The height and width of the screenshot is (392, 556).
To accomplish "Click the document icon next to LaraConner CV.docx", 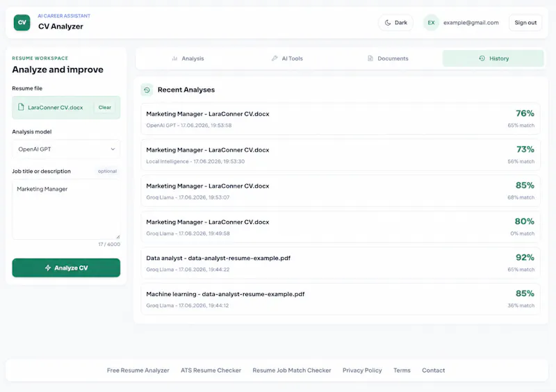I will pyautogui.click(x=21, y=107).
